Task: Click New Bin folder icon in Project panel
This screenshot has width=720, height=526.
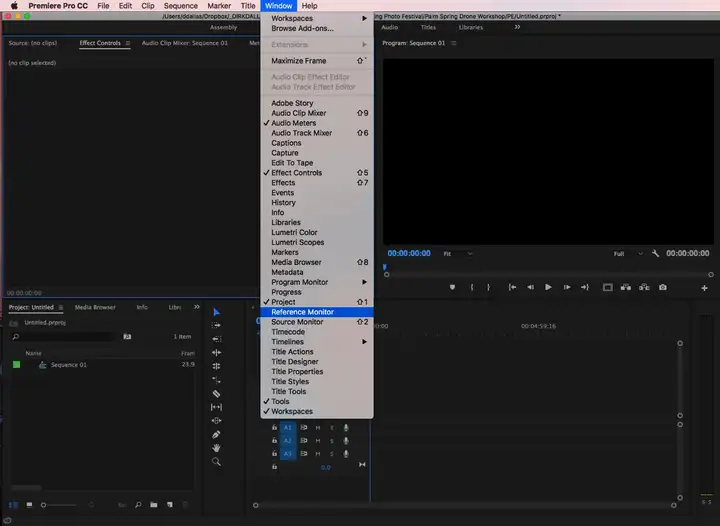Action: coord(154,505)
